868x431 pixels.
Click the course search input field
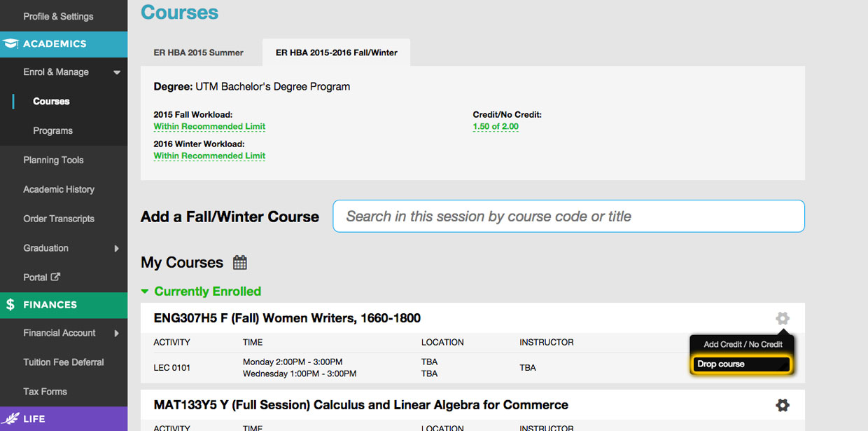point(568,217)
